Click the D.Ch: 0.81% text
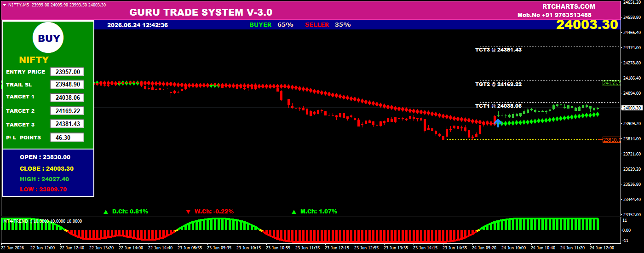Screen dimensions: 644x253 coord(130,212)
